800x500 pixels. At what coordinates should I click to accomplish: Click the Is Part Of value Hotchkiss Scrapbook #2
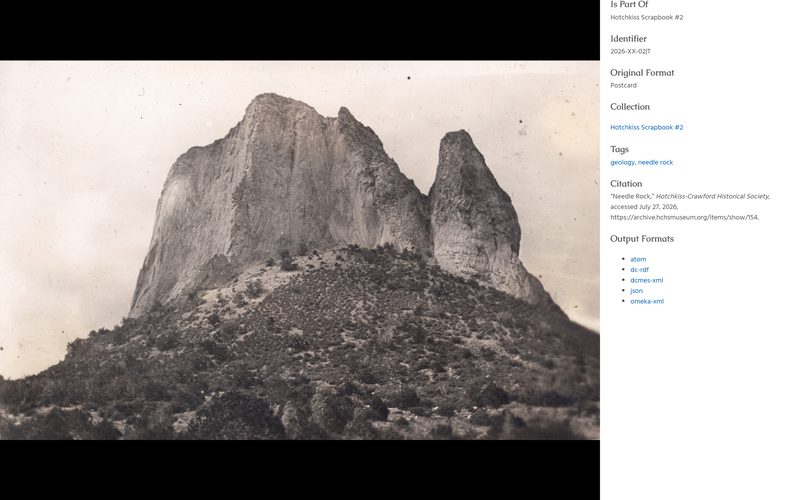(646, 17)
